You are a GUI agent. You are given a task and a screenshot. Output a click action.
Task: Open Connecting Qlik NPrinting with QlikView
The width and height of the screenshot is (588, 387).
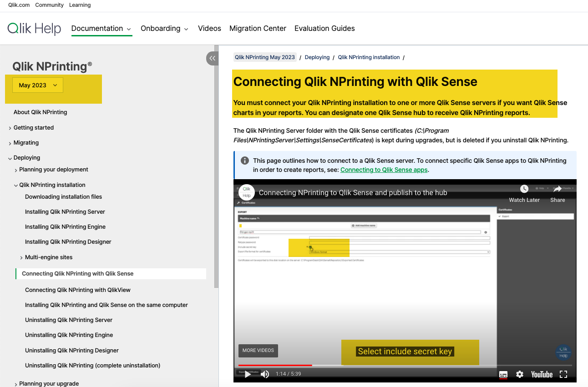(78, 290)
